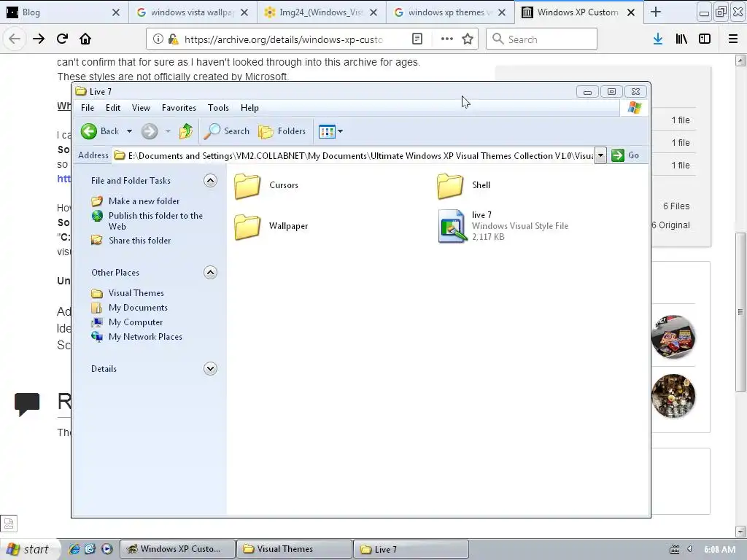Click the Explorer address path field
747x560 pixels.
354,156
